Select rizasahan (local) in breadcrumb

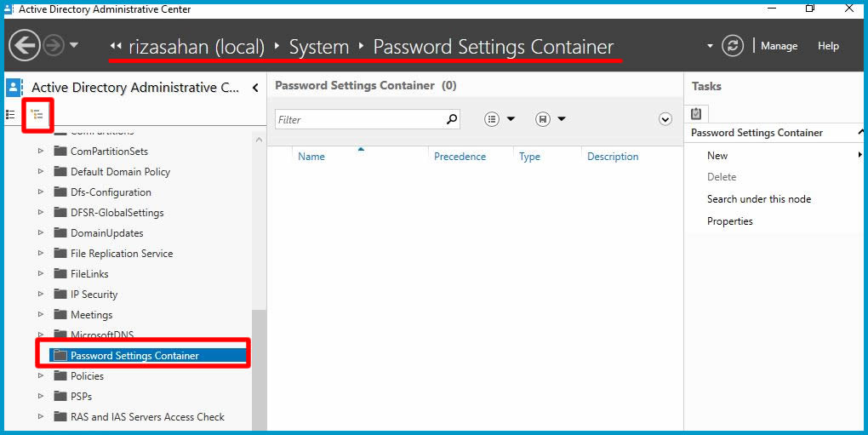tap(197, 47)
